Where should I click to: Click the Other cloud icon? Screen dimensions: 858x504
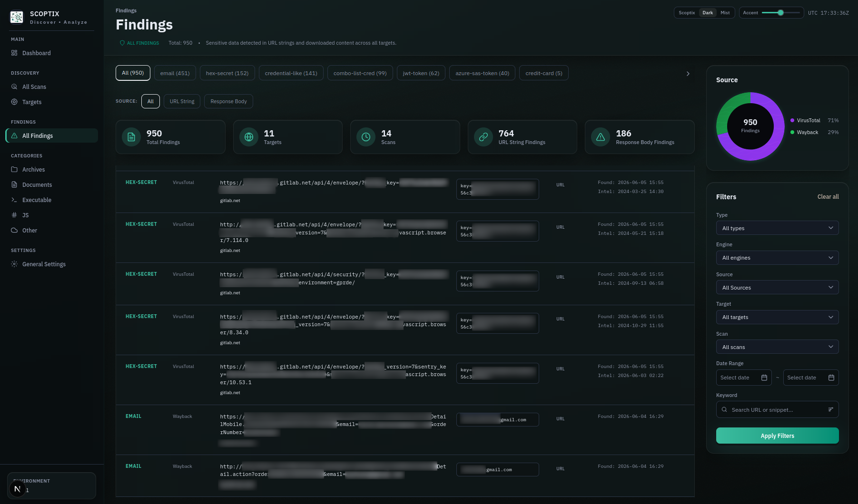click(x=14, y=230)
